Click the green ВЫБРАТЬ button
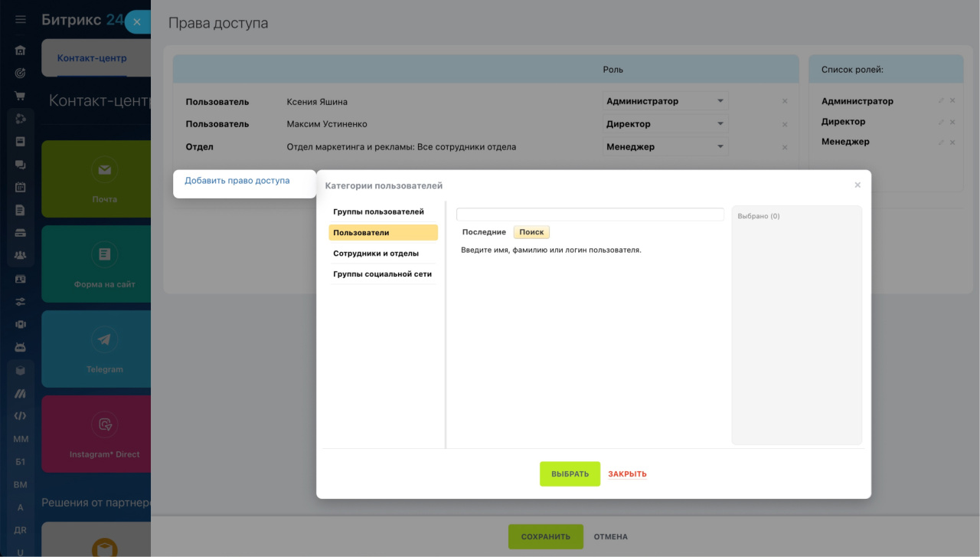This screenshot has width=980, height=557. point(570,473)
